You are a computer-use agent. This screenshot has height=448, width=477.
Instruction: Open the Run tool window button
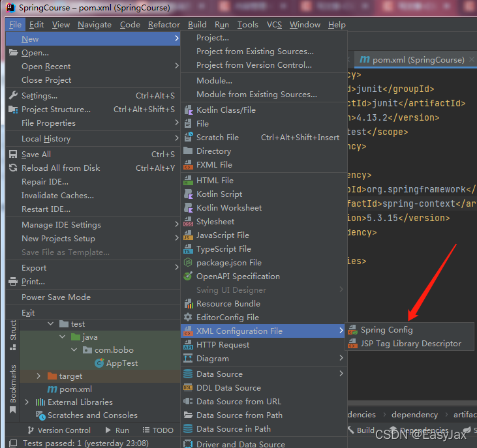point(117,430)
